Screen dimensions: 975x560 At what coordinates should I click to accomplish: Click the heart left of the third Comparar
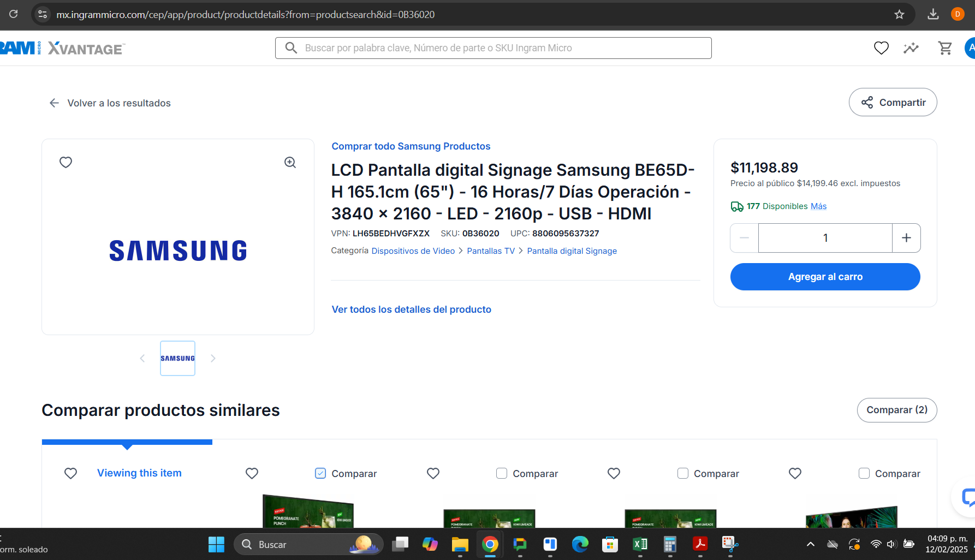tap(614, 473)
